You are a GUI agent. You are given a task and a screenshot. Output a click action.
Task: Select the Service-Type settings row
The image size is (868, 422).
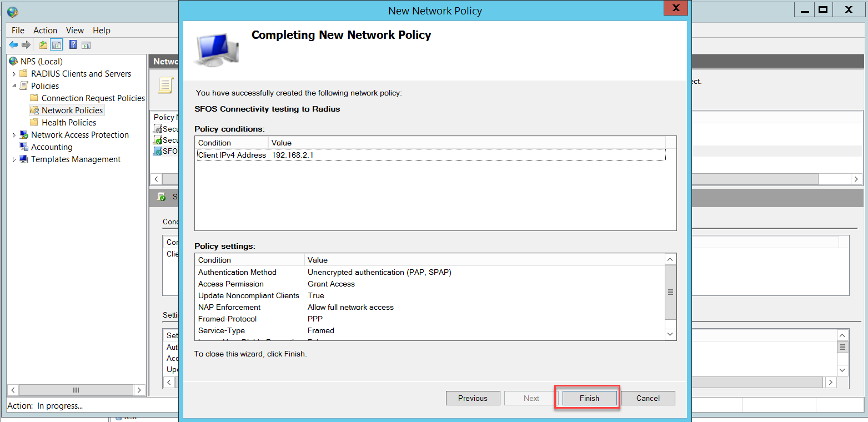[430, 330]
